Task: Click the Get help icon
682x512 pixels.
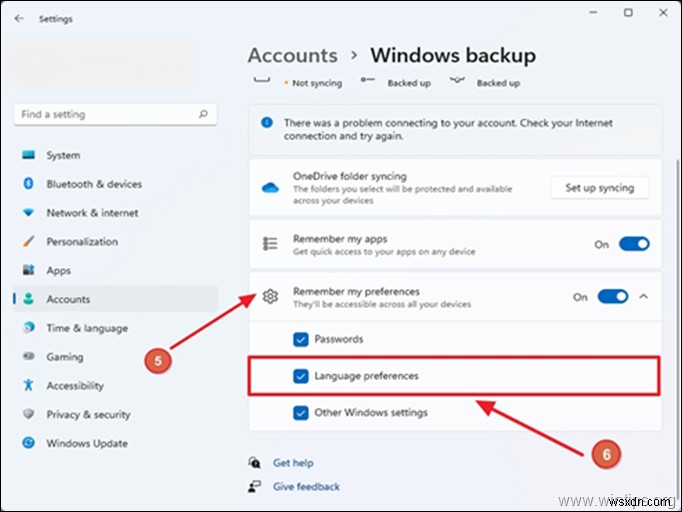Action: [254, 462]
